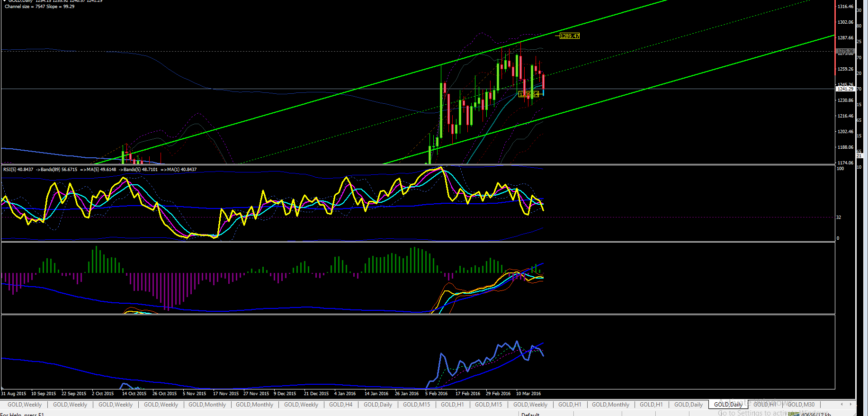Click the 5 Feb 2016 date label

tap(436, 394)
